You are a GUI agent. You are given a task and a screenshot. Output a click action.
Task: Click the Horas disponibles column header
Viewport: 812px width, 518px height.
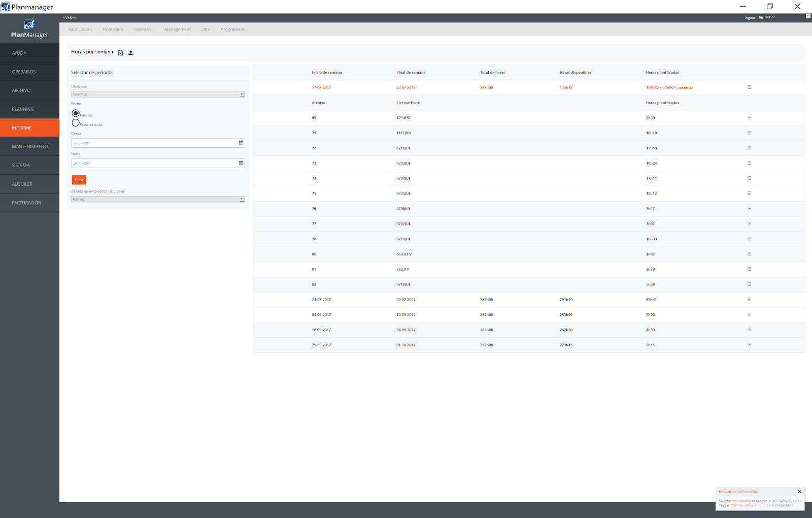pyautogui.click(x=576, y=72)
